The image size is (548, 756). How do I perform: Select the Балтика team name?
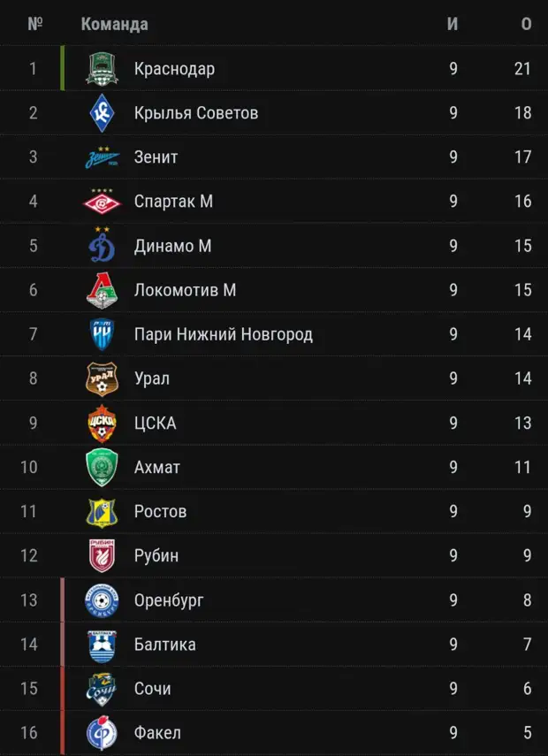pyautogui.click(x=165, y=644)
